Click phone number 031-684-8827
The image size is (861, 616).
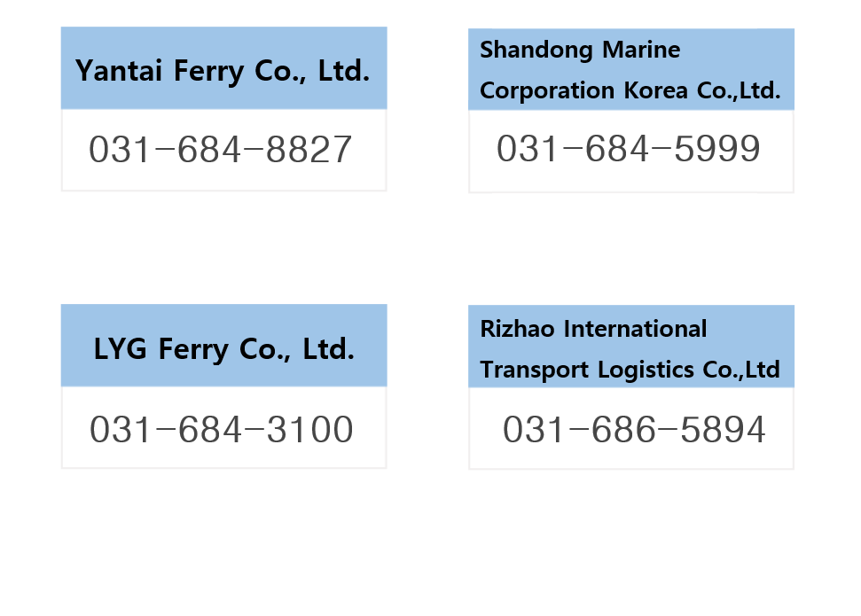pos(221,150)
